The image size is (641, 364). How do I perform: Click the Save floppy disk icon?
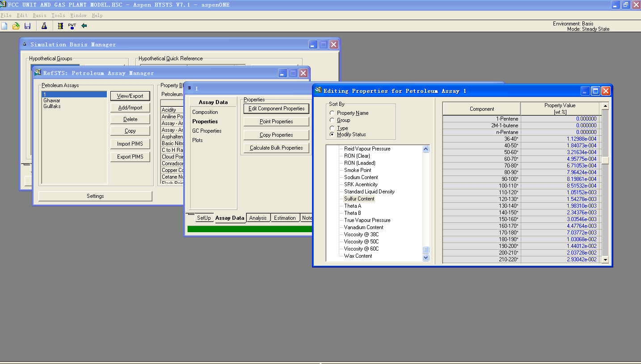28,26
